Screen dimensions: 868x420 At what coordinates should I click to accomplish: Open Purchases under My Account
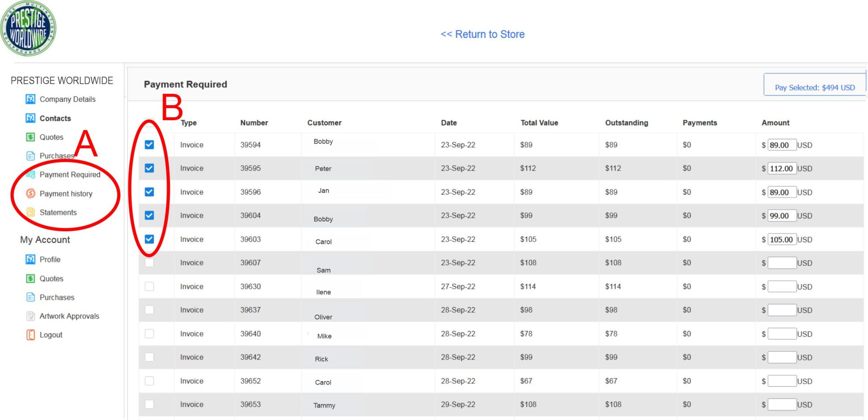[57, 297]
